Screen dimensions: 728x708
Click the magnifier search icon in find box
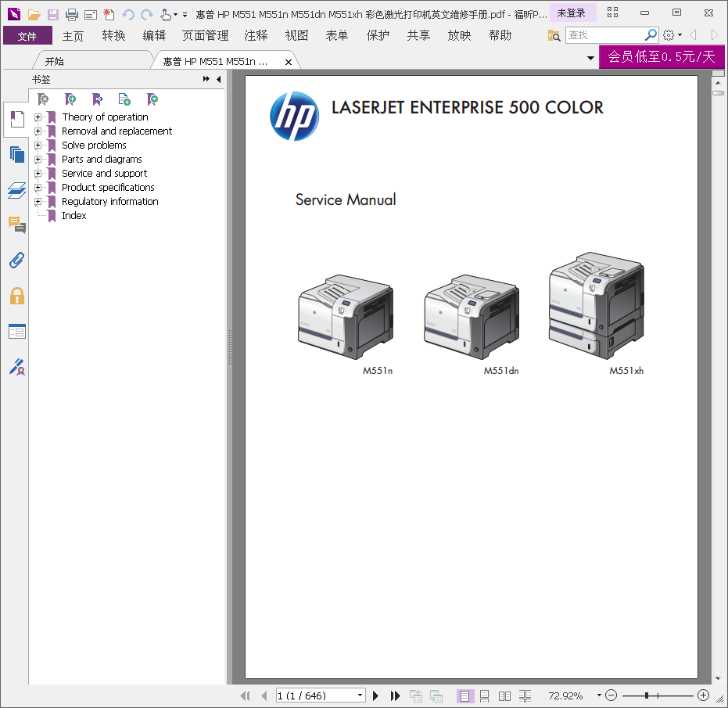[651, 35]
